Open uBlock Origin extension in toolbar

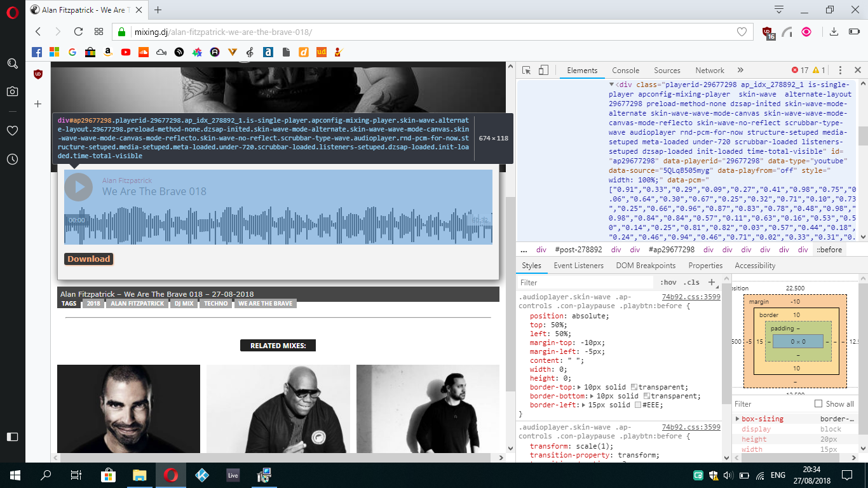pos(768,32)
